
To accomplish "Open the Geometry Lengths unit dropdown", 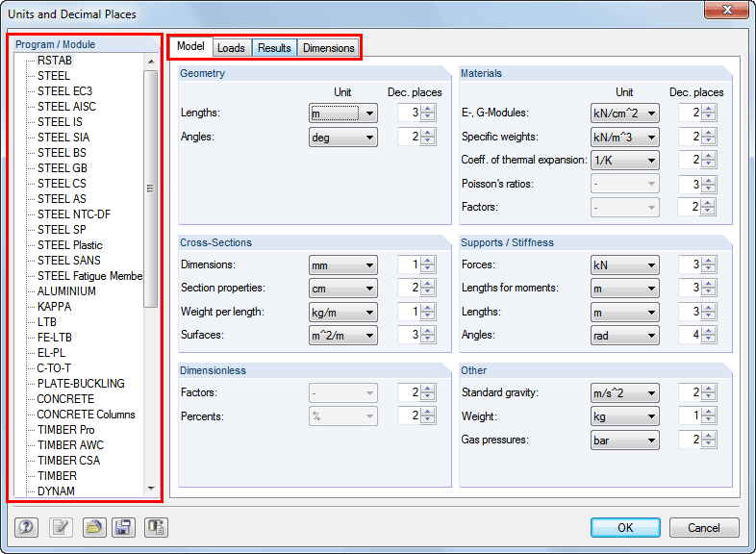I will [x=342, y=113].
